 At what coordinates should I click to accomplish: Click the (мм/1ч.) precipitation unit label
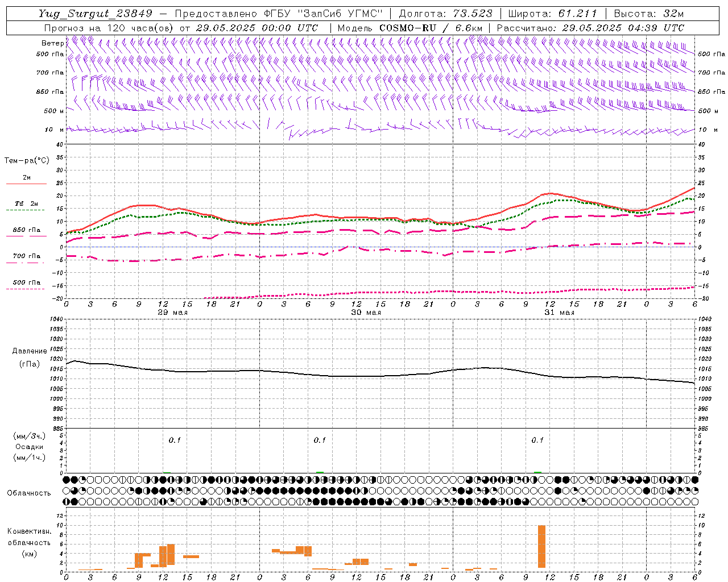coord(30,458)
